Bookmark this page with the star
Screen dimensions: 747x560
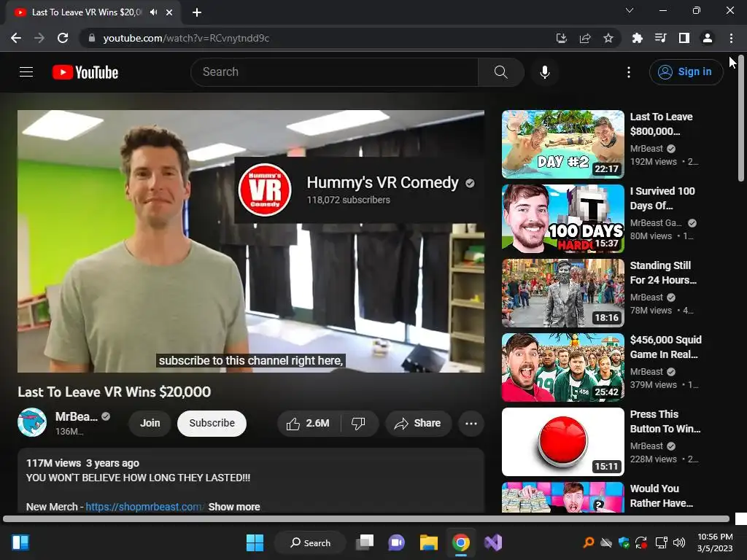pyautogui.click(x=608, y=38)
